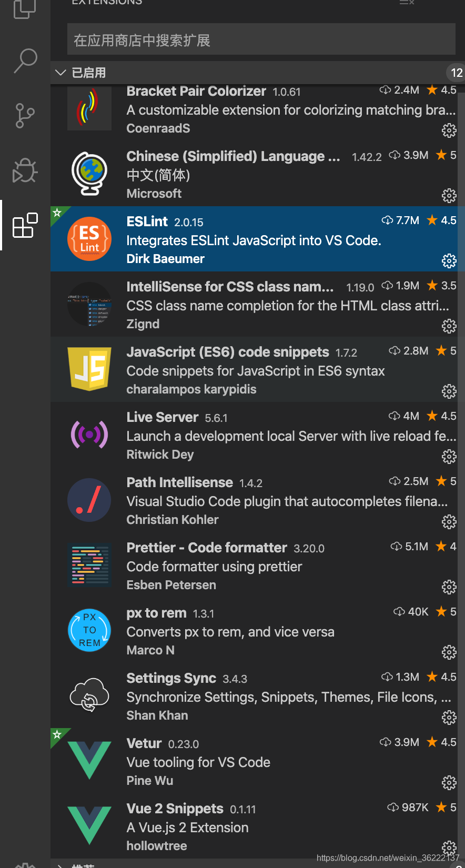Click the Live Server 4.5 star rating
The height and width of the screenshot is (868, 465).
pyautogui.click(x=441, y=416)
